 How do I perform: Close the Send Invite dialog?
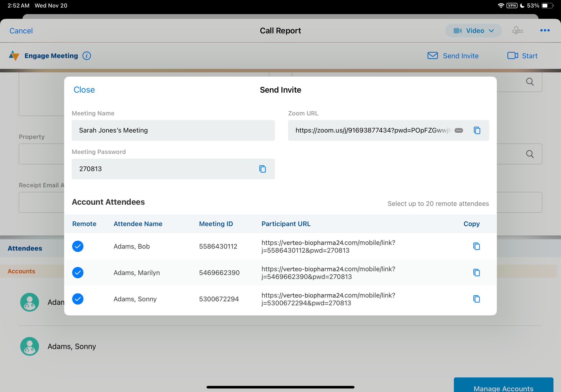coord(84,90)
